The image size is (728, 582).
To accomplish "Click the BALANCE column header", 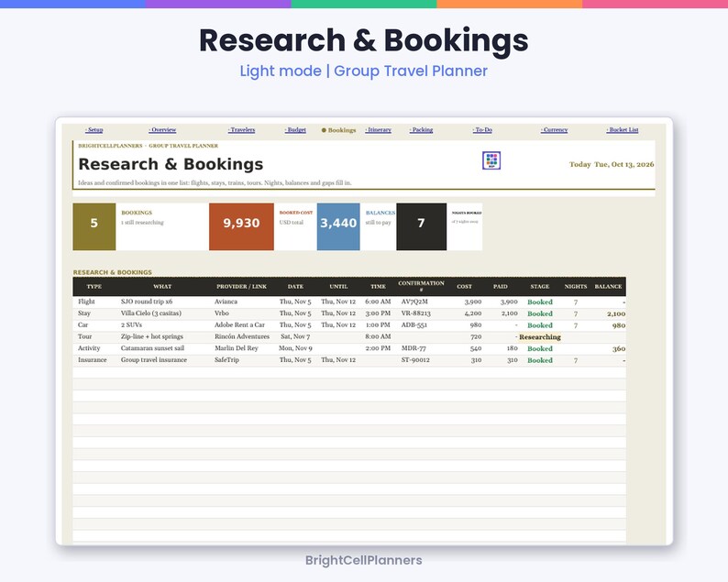I will (608, 286).
